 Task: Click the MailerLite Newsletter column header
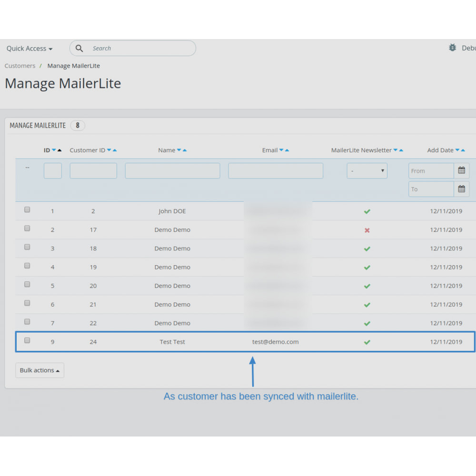click(361, 150)
